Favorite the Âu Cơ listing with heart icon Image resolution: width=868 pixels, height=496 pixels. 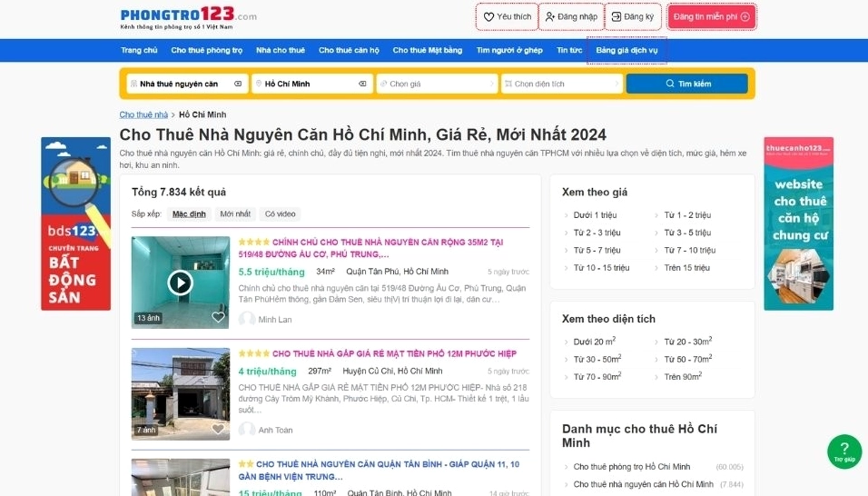218,317
